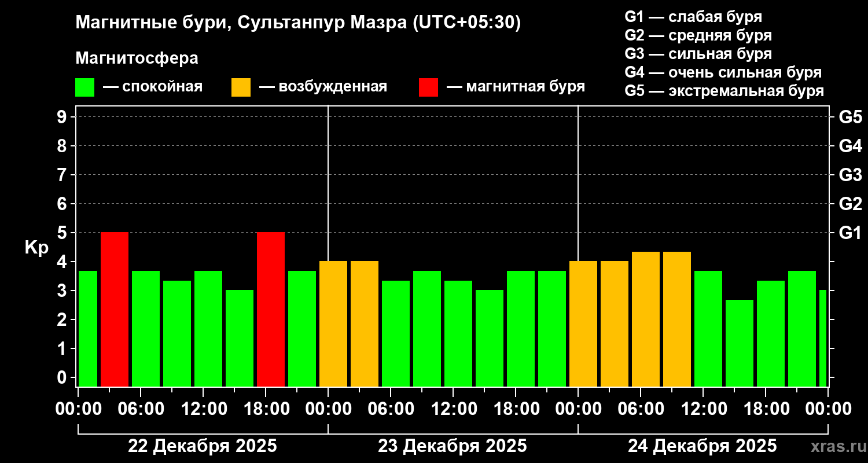Click the G1 label on right axis

[850, 233]
